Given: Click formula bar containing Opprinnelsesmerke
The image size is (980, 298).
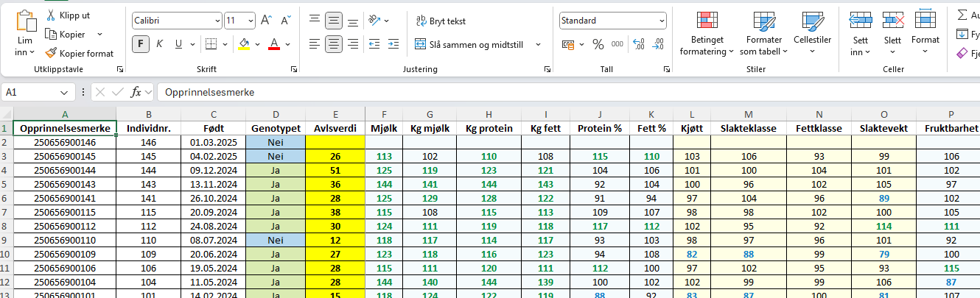Looking at the screenshot, I should (568, 92).
